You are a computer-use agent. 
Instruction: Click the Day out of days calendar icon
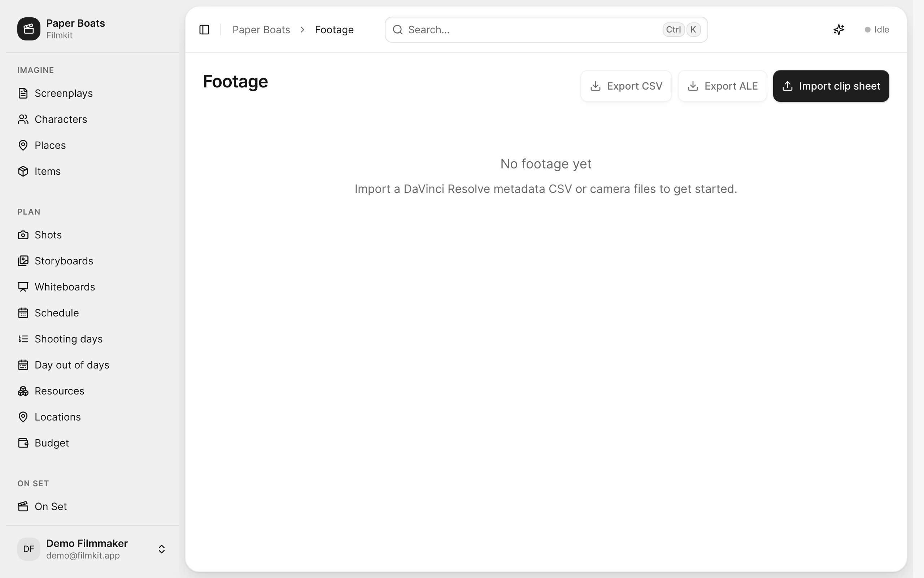click(x=23, y=365)
